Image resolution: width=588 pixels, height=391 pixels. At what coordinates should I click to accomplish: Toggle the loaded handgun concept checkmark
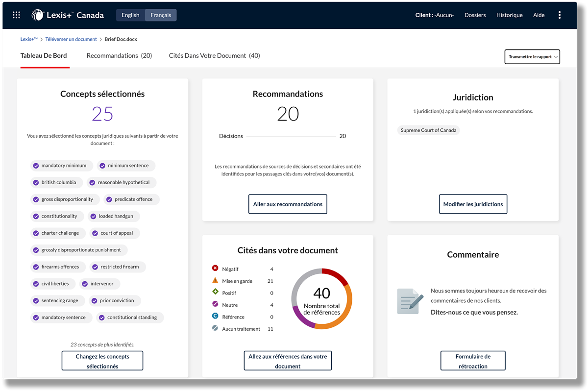pyautogui.click(x=94, y=216)
